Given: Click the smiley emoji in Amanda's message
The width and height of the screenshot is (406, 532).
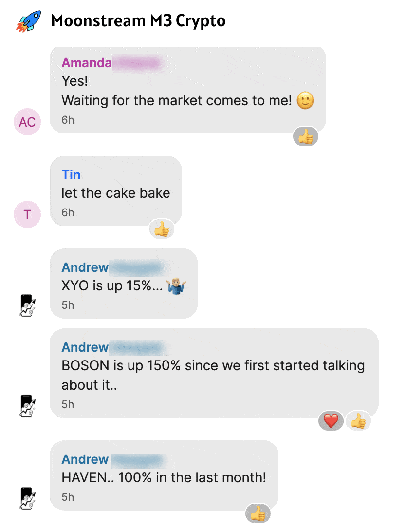Looking at the screenshot, I should [x=305, y=101].
